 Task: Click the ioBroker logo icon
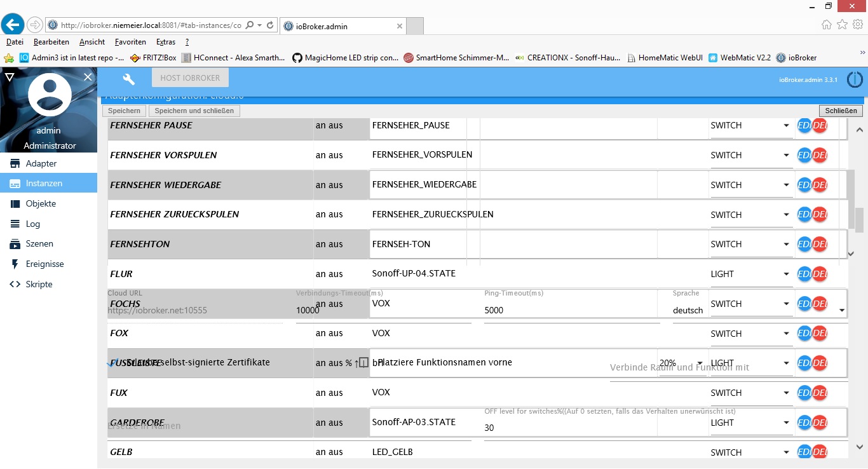[x=855, y=79]
